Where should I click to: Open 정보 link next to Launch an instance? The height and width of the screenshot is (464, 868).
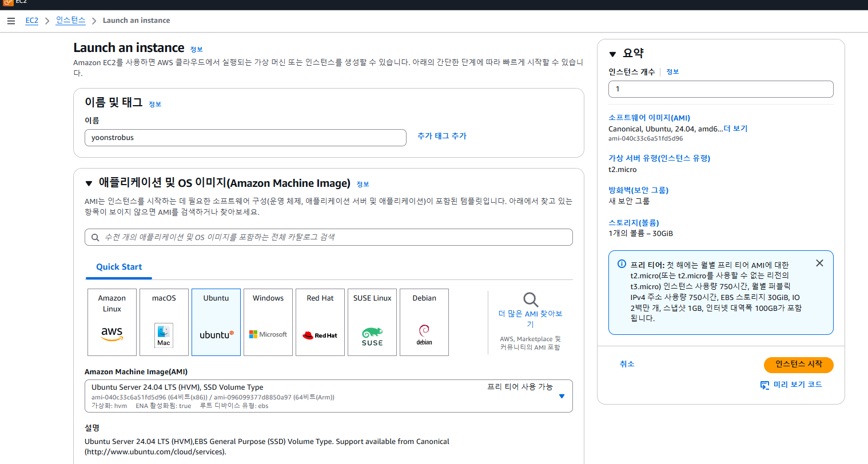pos(197,49)
